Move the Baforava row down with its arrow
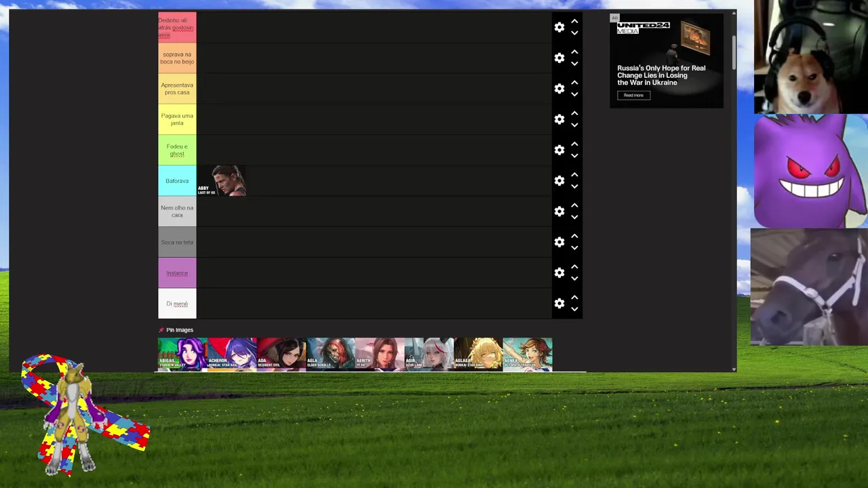This screenshot has width=868, height=488. click(574, 186)
